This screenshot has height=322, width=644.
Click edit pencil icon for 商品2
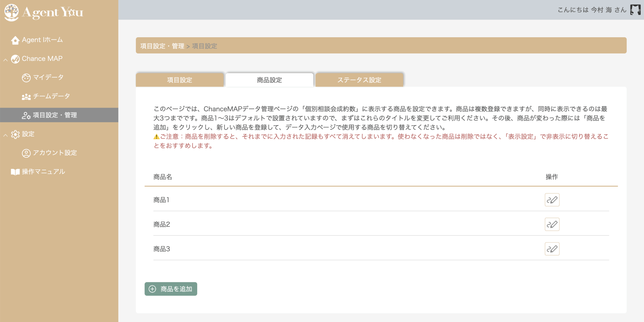[x=552, y=224]
